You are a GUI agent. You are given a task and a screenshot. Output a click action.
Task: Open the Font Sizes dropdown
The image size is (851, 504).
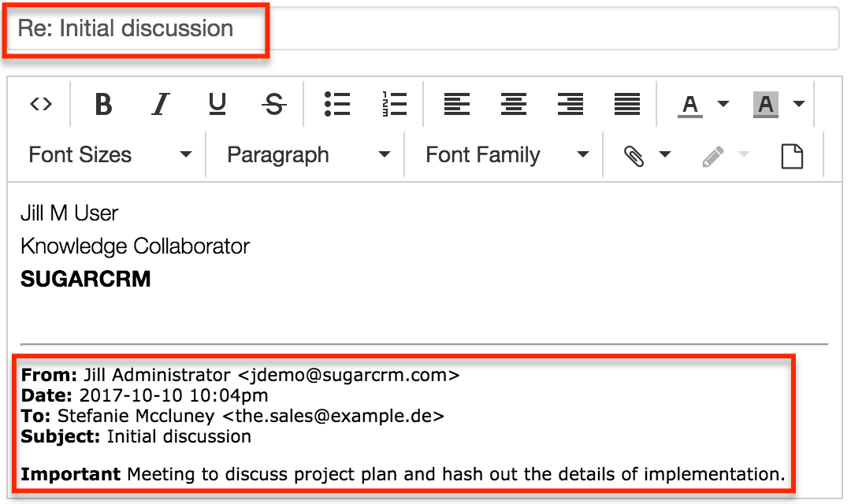click(110, 155)
